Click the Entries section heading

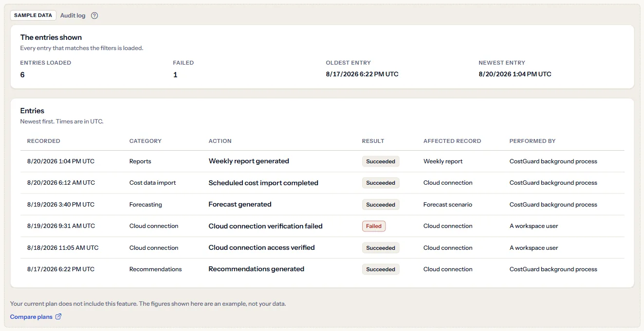32,111
